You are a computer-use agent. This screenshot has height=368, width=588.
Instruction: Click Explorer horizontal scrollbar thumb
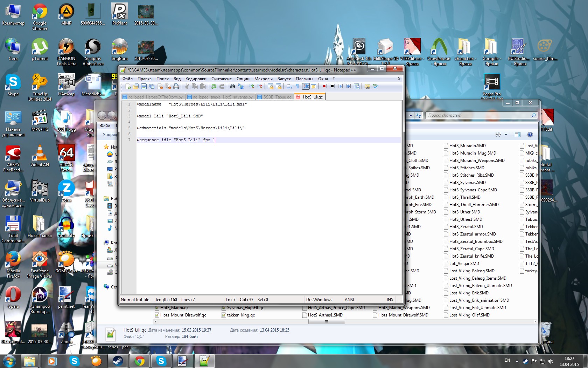(326, 321)
